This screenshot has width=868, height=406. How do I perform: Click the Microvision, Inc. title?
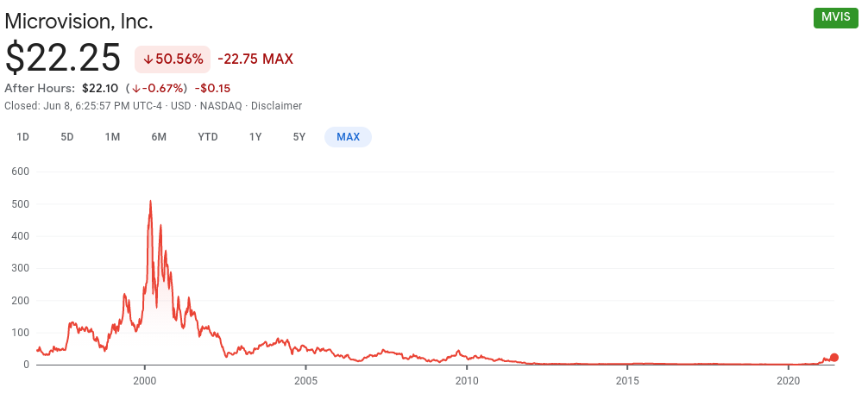point(79,21)
